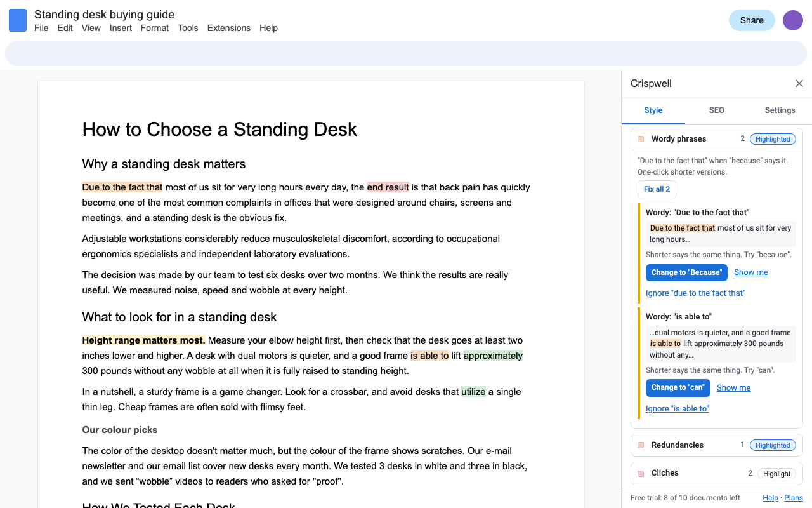Image resolution: width=812 pixels, height=508 pixels.
Task: Click the Fix all 2 button
Action: tap(657, 189)
